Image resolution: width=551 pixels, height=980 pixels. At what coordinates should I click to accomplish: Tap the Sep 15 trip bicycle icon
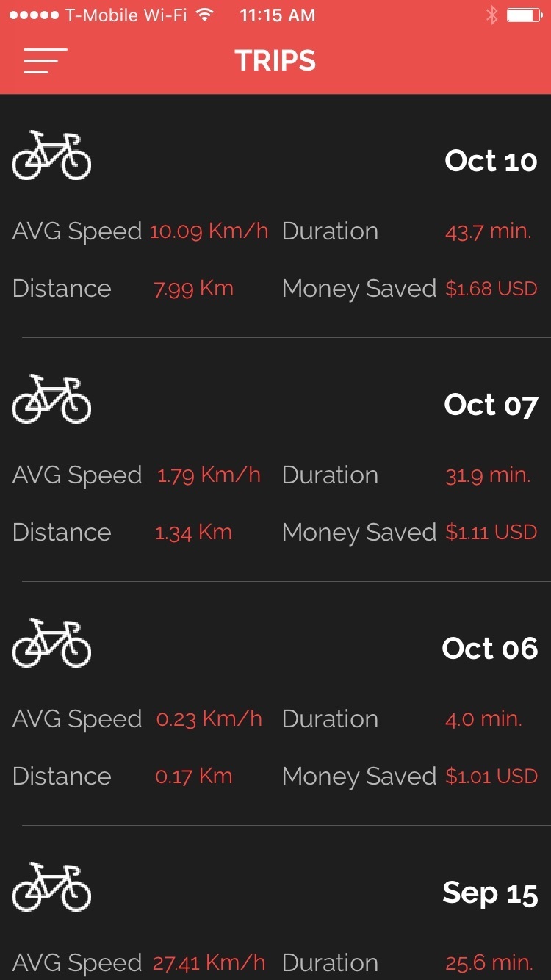[51, 887]
